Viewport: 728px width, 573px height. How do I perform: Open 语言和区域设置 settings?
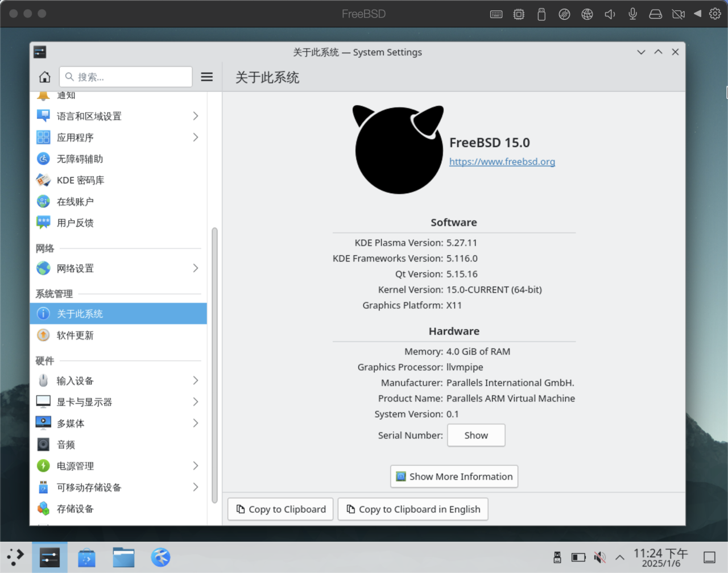118,116
